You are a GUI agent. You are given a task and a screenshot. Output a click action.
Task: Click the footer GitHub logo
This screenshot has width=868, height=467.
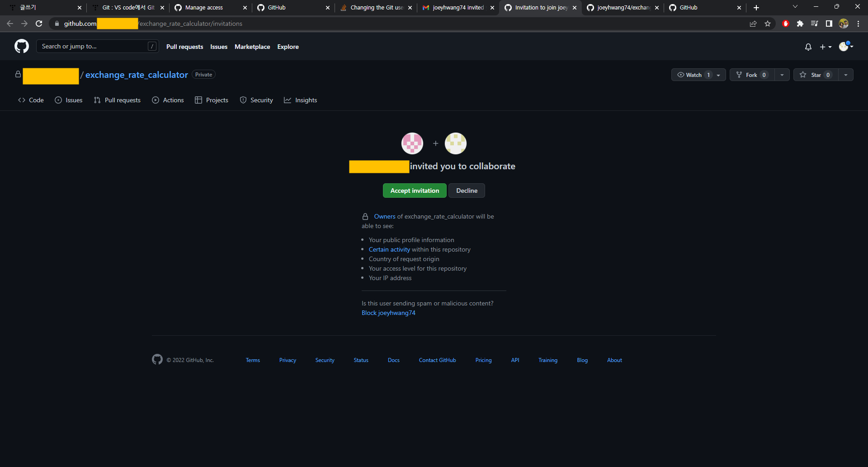[157, 359]
